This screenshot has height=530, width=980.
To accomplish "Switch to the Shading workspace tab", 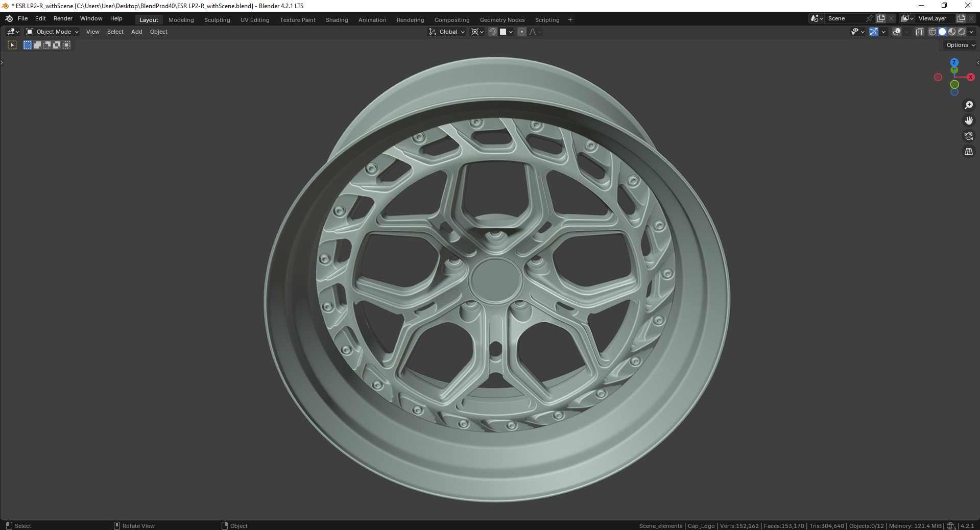I will [x=337, y=20].
